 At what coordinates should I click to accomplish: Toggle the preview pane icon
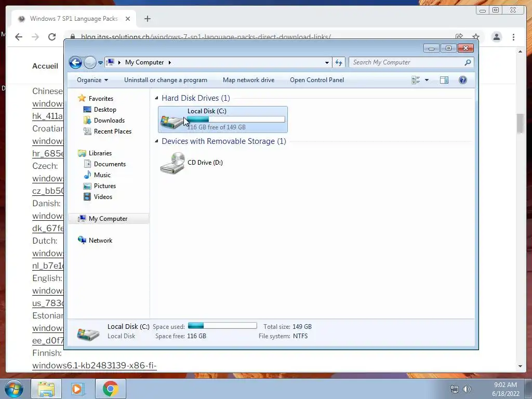click(444, 80)
